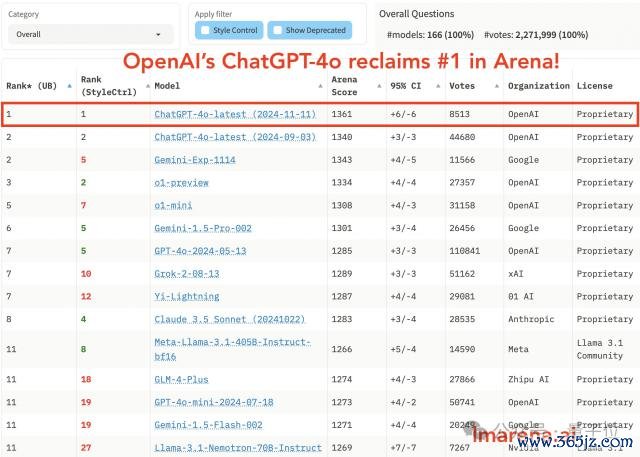Click the 01 AI organization cell
This screenshot has height=457, width=640.
click(521, 297)
